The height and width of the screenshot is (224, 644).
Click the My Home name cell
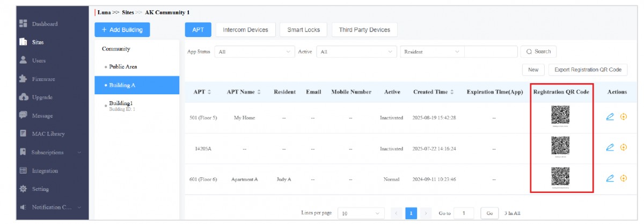(x=244, y=118)
